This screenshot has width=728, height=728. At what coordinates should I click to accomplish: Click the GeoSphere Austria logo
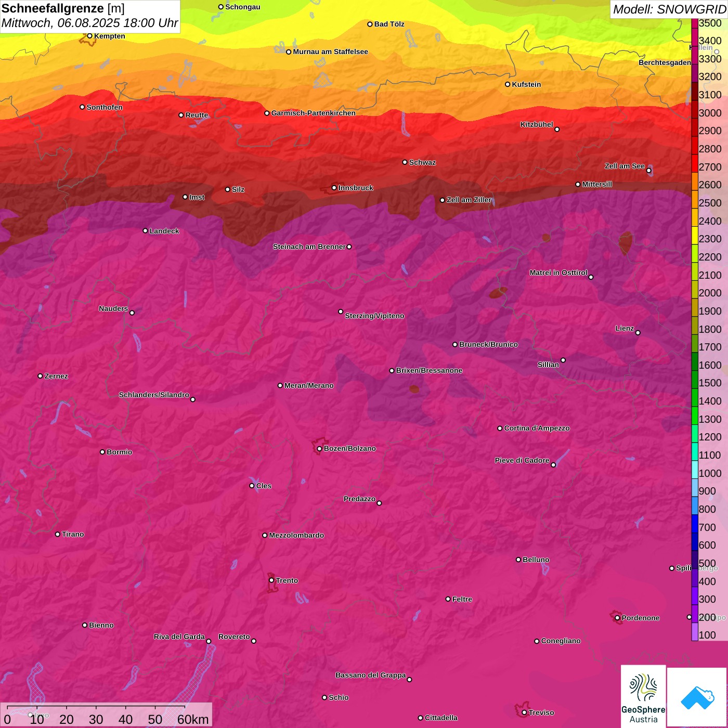643,696
